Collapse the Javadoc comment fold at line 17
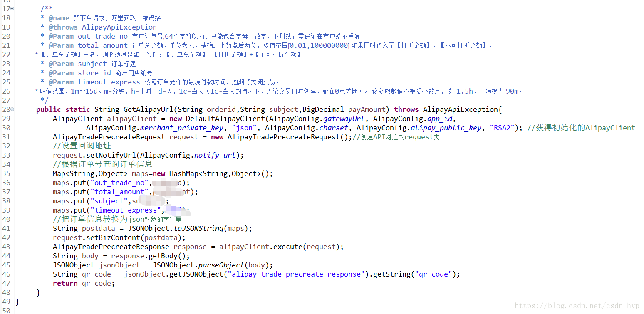644x314 pixels. [12, 9]
